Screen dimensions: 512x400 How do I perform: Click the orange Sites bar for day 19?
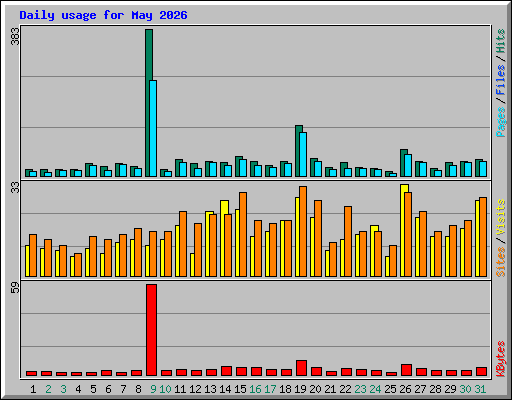coord(303,231)
